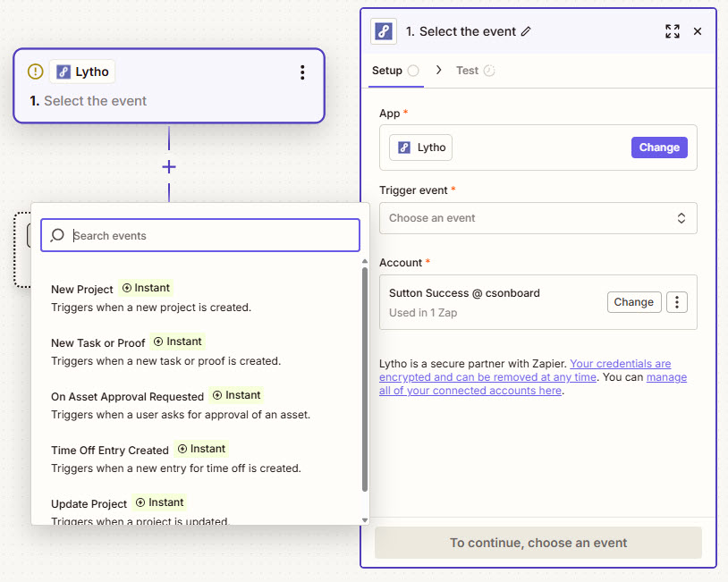This screenshot has height=582, width=728.
Task: Click the Instant badge next to New Task or Proof
Action: pyautogui.click(x=178, y=342)
